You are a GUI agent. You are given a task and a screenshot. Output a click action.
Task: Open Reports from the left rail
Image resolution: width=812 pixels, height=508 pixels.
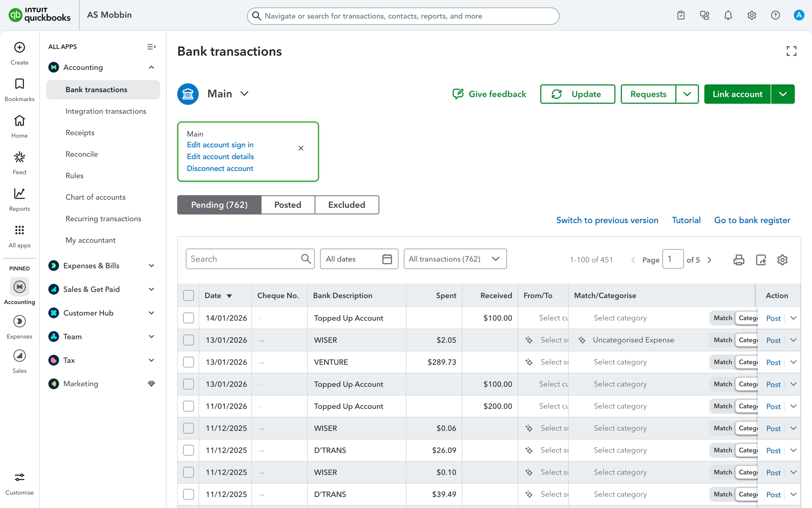19,193
